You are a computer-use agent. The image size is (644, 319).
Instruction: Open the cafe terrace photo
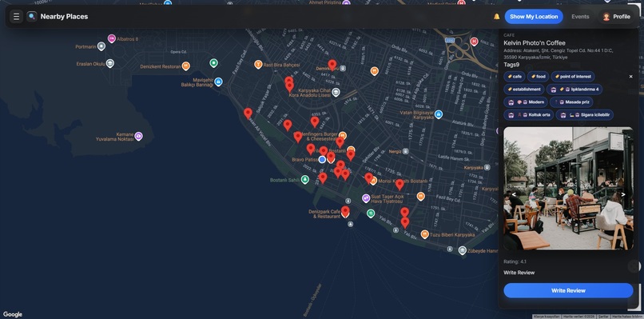click(568, 188)
